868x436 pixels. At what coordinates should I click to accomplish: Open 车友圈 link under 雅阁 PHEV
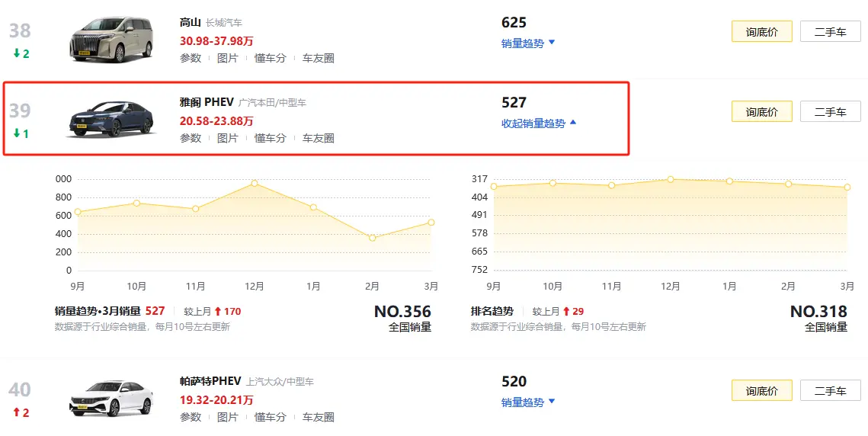[319, 138]
